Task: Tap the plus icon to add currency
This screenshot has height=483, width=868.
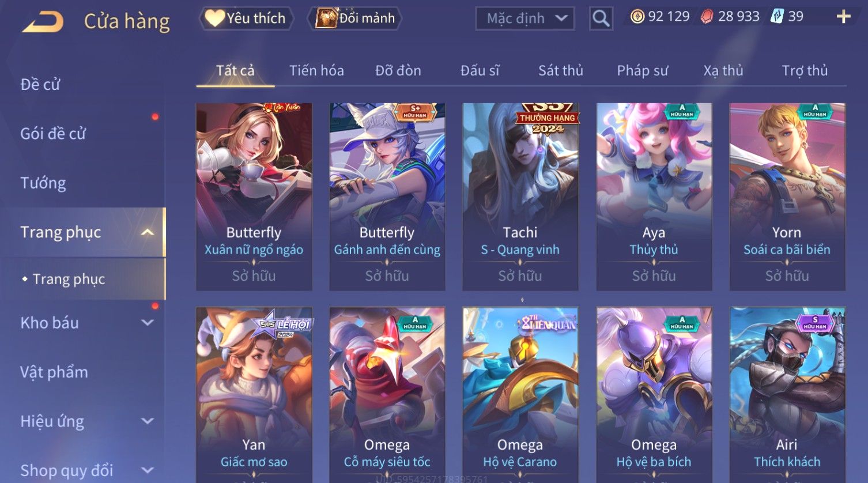Action: (843, 17)
